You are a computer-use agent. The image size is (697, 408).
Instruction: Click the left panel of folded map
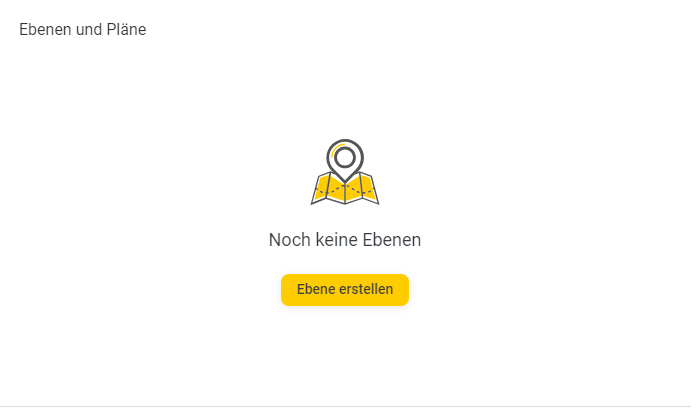tap(320, 189)
